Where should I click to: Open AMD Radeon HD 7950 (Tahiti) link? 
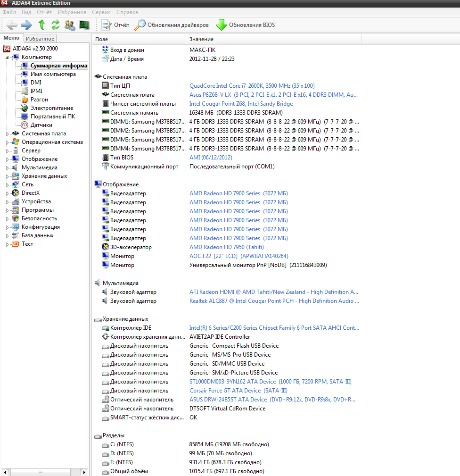click(227, 247)
